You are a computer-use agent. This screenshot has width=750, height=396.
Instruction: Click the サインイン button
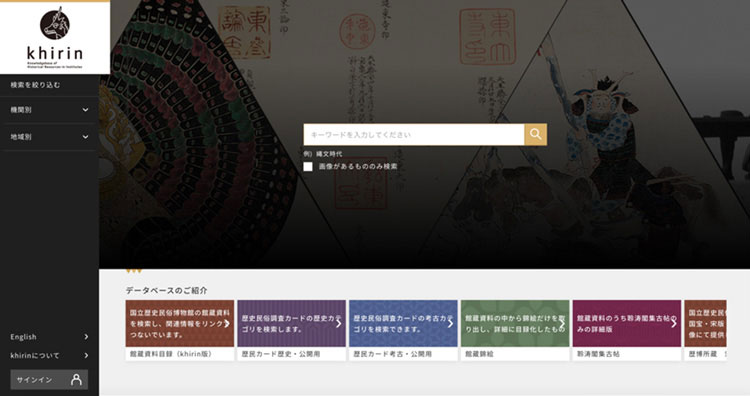point(49,380)
